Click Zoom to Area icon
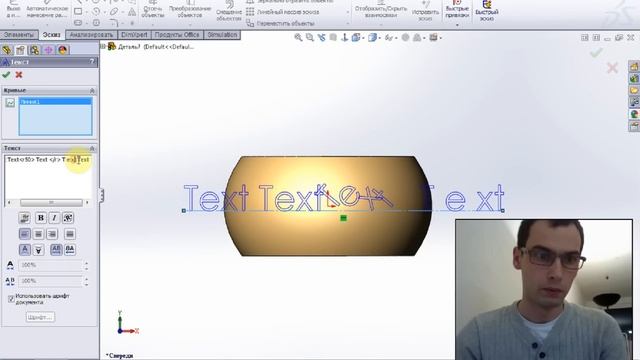Viewport: 640px width, 360px height. pyautogui.click(x=310, y=38)
